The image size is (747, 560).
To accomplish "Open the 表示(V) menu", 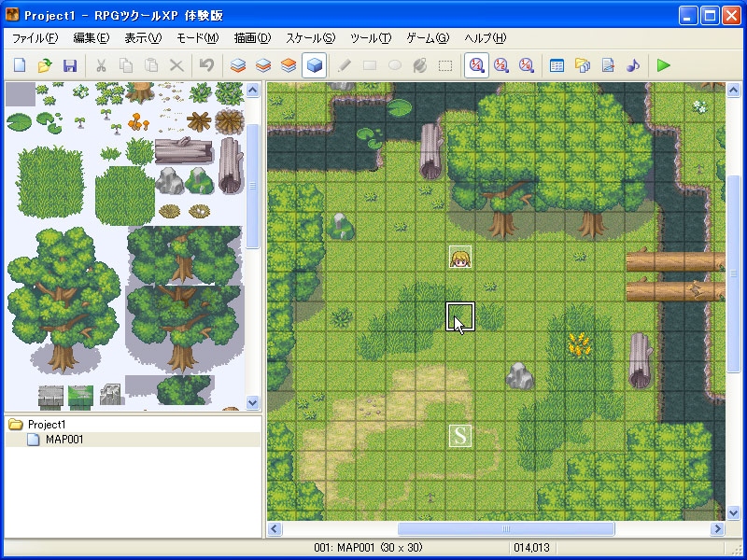I will (143, 38).
